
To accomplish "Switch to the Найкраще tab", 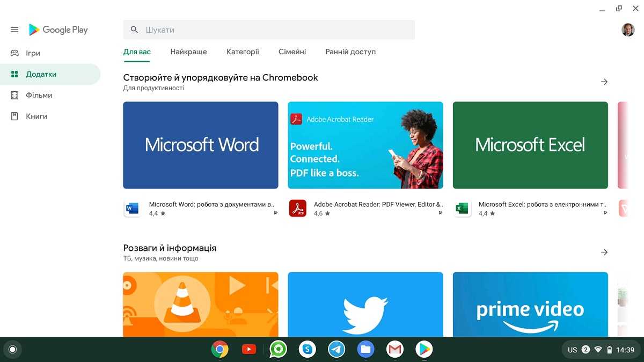I will [x=188, y=52].
